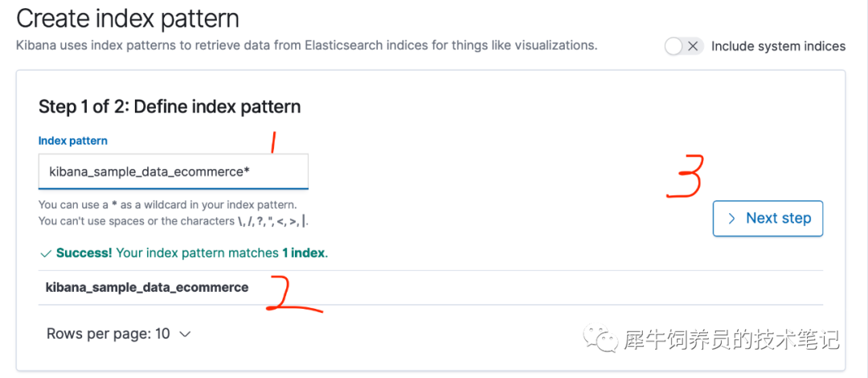Click the green success checkmark icon
The height and width of the screenshot is (378, 868).
pos(46,253)
